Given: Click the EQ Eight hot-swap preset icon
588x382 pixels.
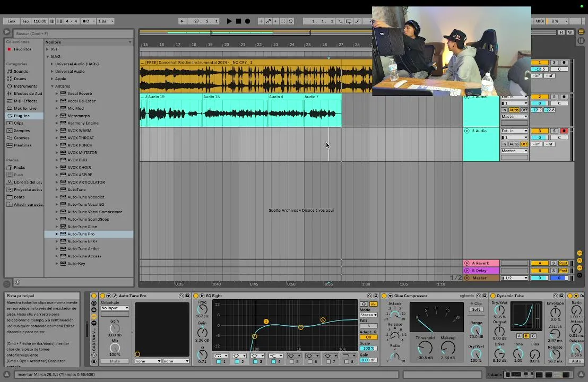Looking at the screenshot, I should click(x=369, y=296).
